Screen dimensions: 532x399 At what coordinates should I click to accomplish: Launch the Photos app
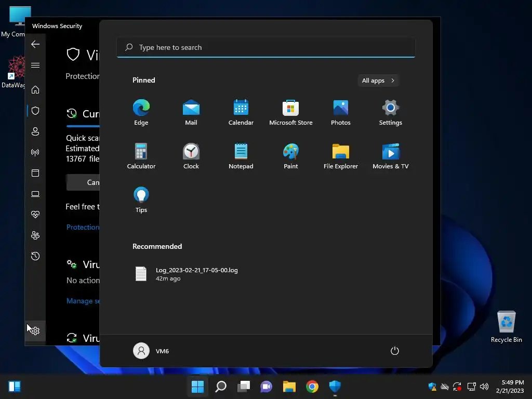(341, 112)
